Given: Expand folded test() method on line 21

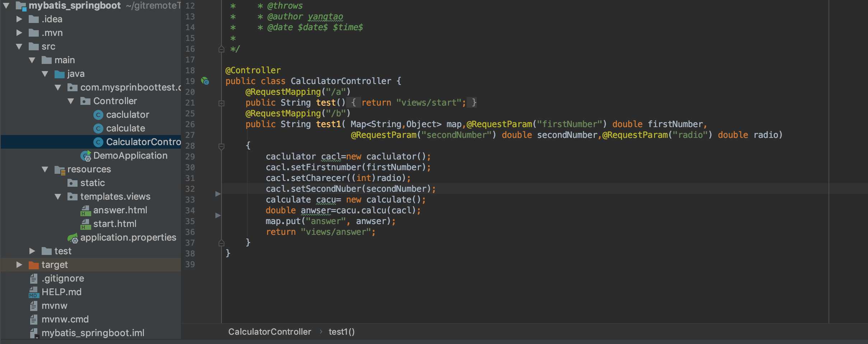Looking at the screenshot, I should 221,103.
